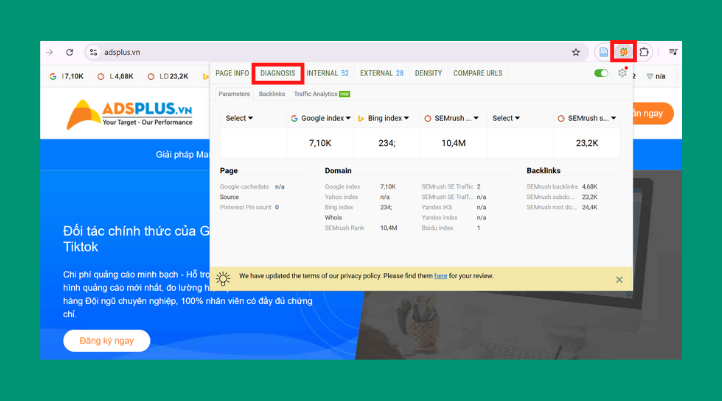Image resolution: width=722 pixels, height=401 pixels.
Task: Click the Giải pháp Ma... menu item
Action: point(182,155)
